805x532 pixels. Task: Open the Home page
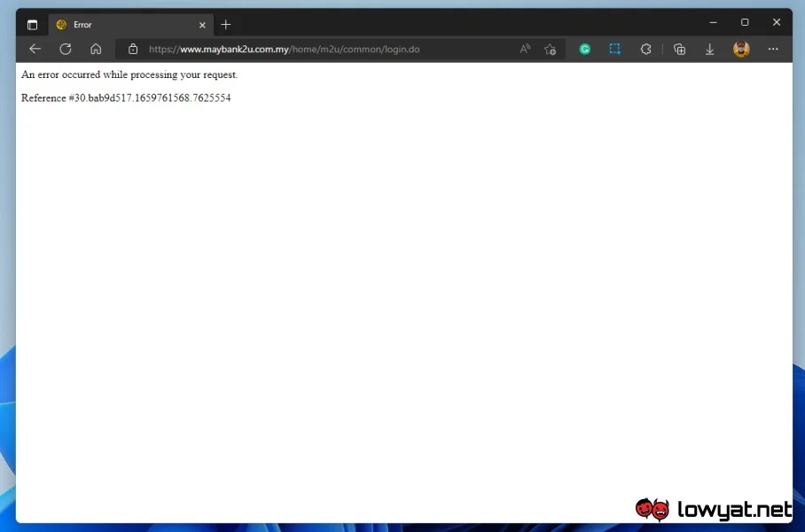(96, 50)
